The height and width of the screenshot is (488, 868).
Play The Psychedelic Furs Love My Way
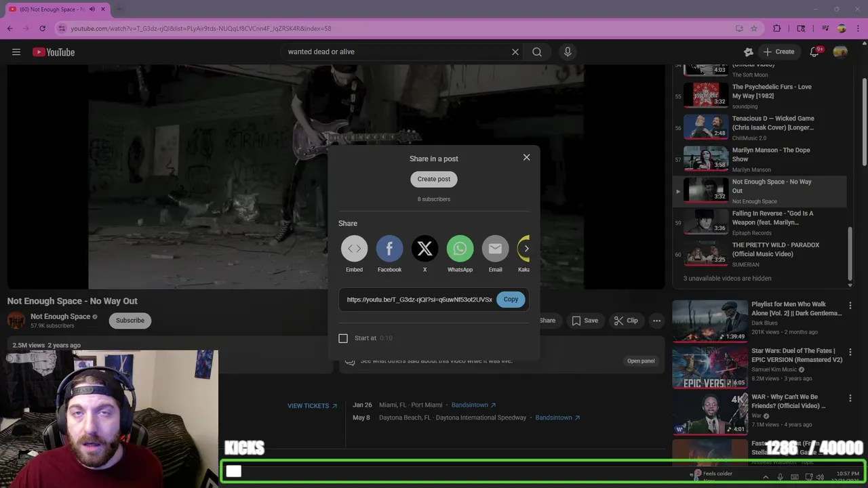[759, 96]
